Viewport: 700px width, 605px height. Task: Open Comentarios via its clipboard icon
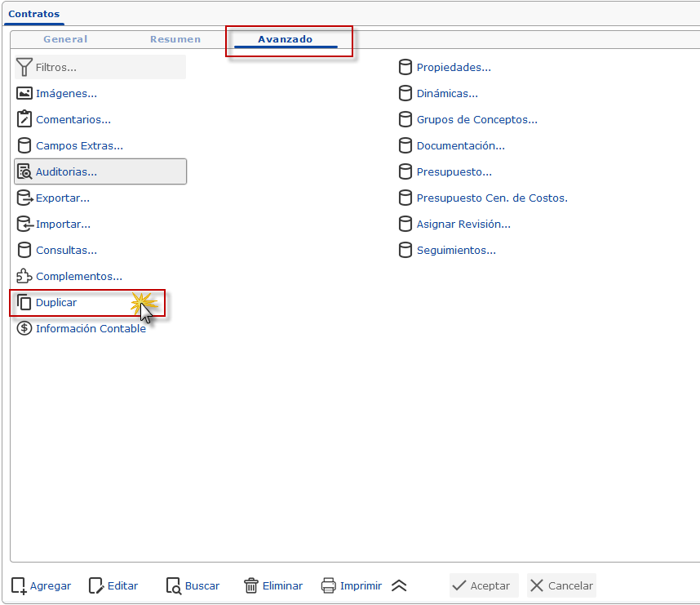[24, 119]
